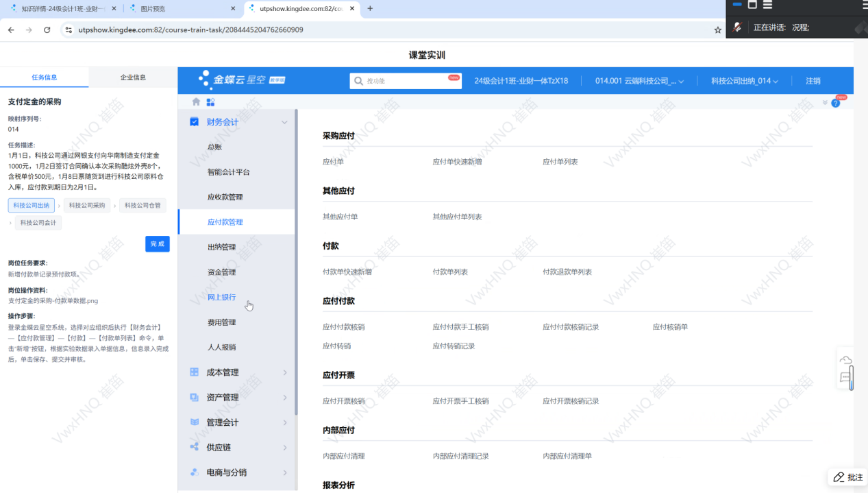The image size is (868, 493).
Task: Switch to the 知识详情 browser tab
Action: tap(62, 9)
